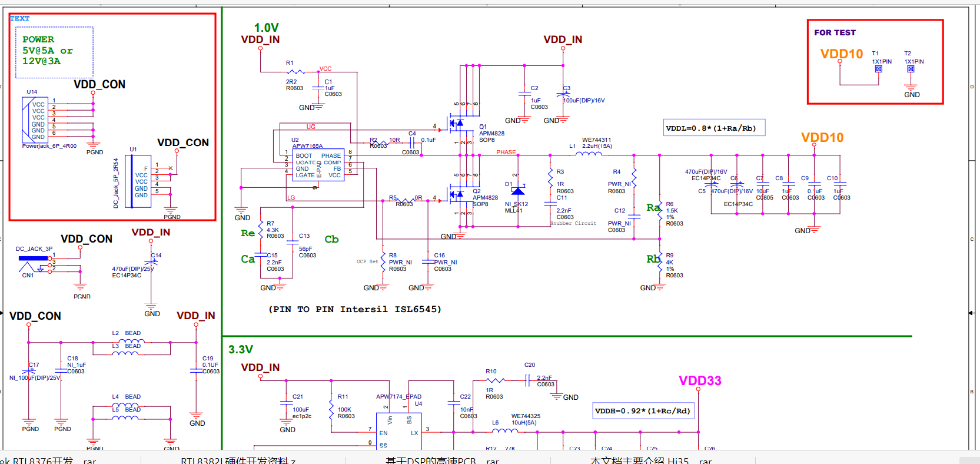The width and height of the screenshot is (980, 464).
Task: Click the VDD_CON net label above U1
Action: [183, 142]
